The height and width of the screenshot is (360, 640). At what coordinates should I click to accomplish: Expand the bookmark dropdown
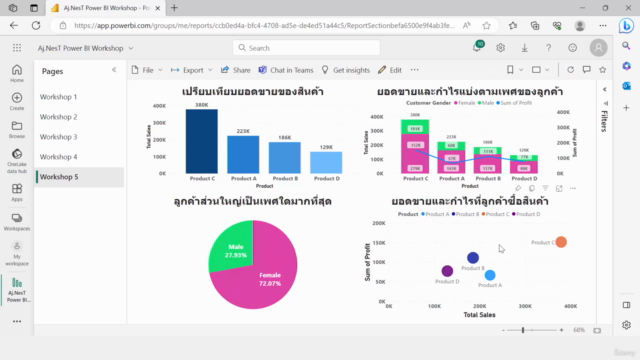click(521, 70)
